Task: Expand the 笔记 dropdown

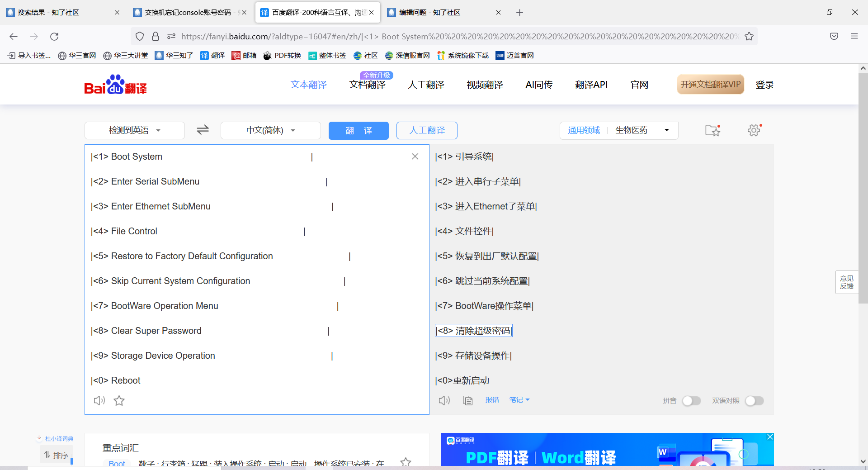Action: (x=519, y=400)
